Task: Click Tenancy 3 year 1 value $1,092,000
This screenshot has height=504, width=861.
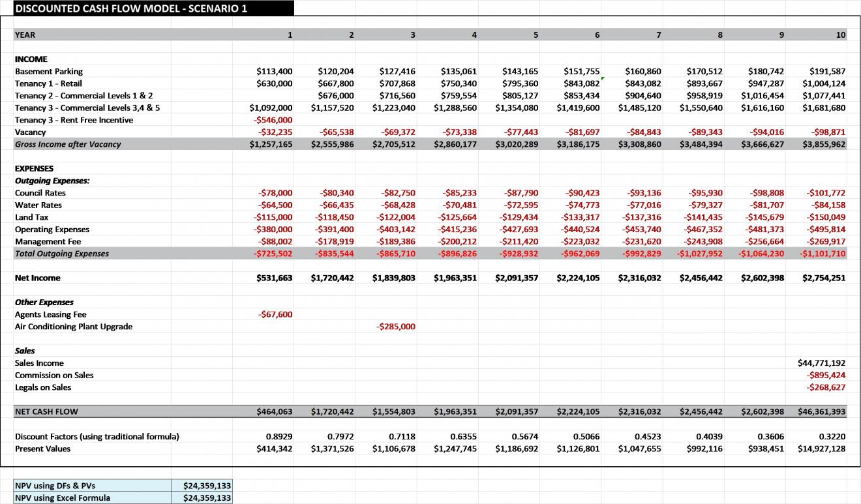Action: (x=271, y=108)
